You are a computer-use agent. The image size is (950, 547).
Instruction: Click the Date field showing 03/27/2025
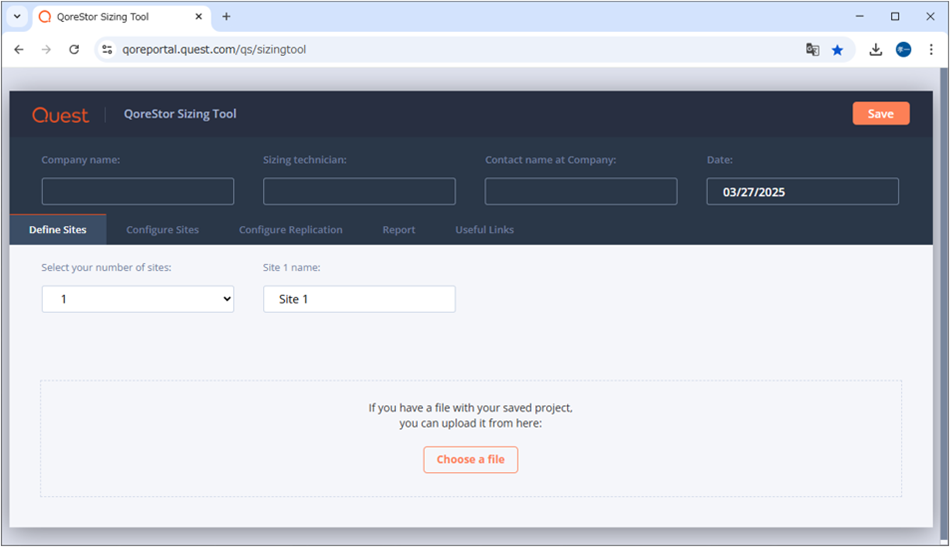pos(802,191)
